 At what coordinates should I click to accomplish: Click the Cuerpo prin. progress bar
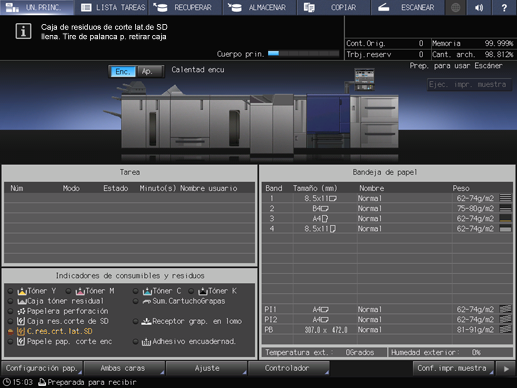(303, 53)
